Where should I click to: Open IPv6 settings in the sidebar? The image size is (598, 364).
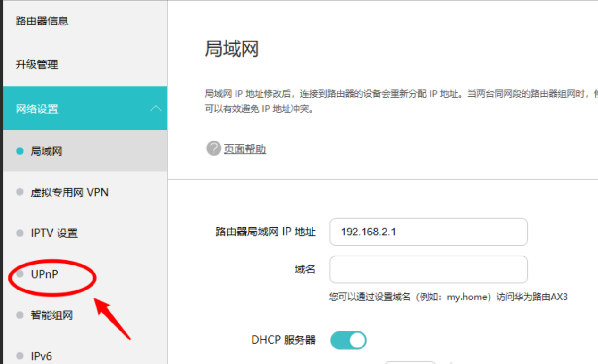41,356
